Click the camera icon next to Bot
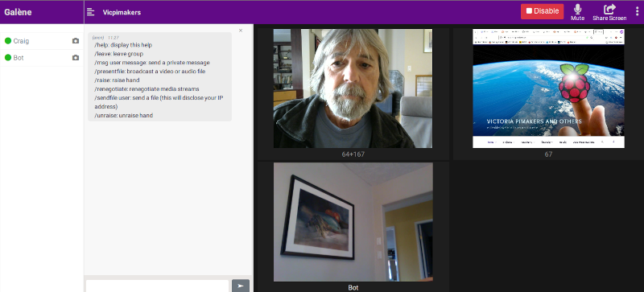Image resolution: width=644 pixels, height=292 pixels. tap(76, 58)
